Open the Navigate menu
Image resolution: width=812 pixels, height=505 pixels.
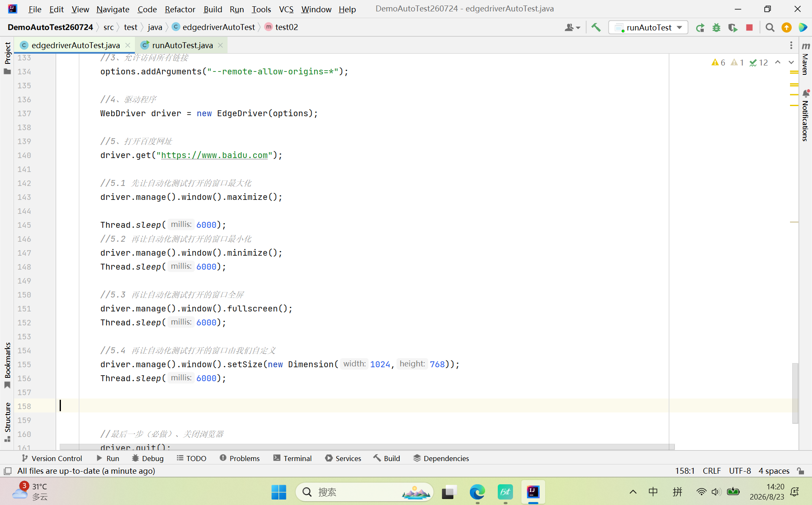point(112,9)
